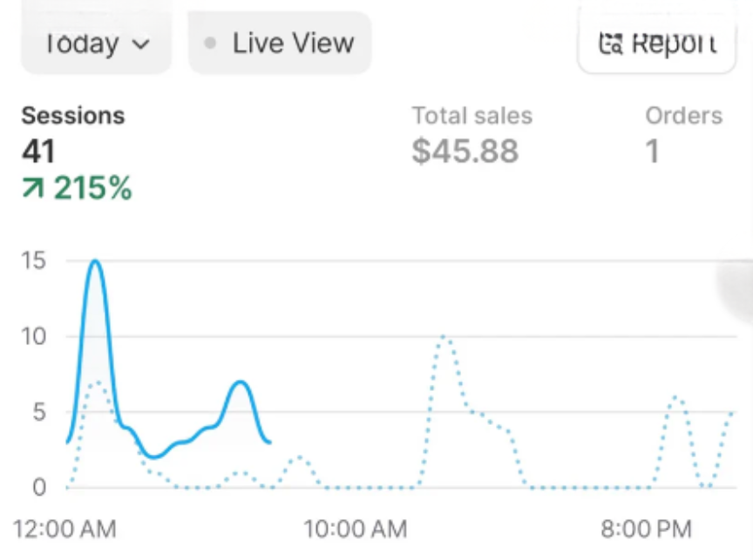This screenshot has width=753, height=560.
Task: Select the Sessions metric tab
Action: pyautogui.click(x=73, y=115)
